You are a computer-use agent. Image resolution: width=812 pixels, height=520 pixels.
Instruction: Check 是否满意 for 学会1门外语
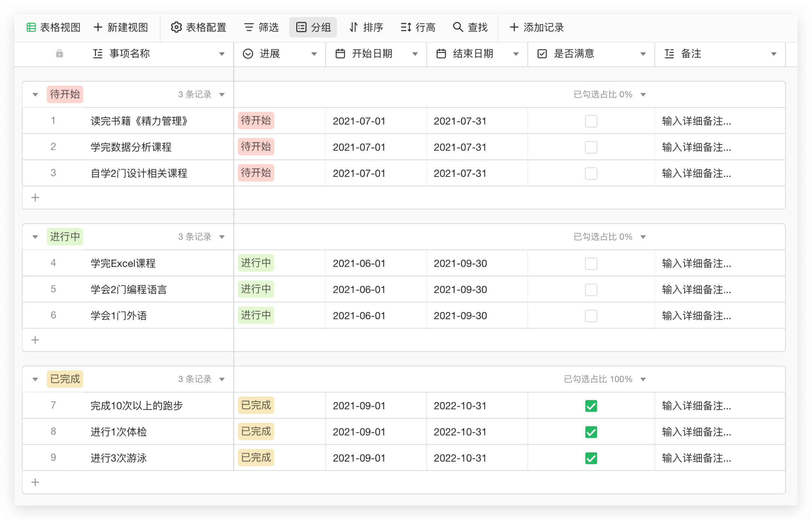[x=591, y=316]
